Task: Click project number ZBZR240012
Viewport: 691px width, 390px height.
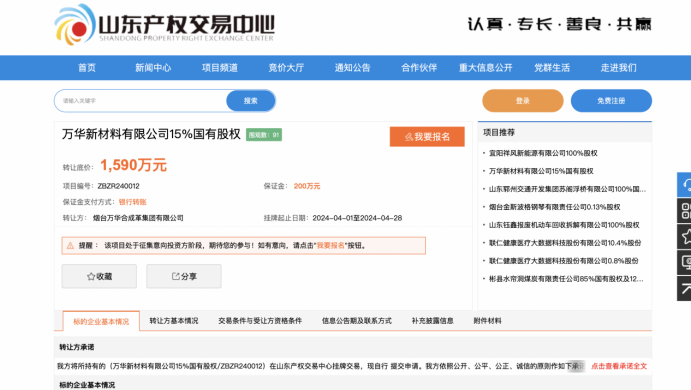Action: point(119,186)
